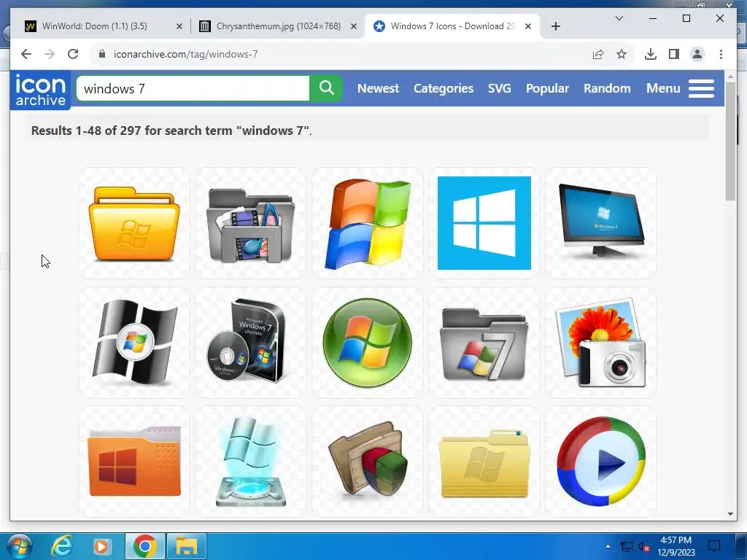This screenshot has width=747, height=560.
Task: Reload the current page
Action: (73, 54)
